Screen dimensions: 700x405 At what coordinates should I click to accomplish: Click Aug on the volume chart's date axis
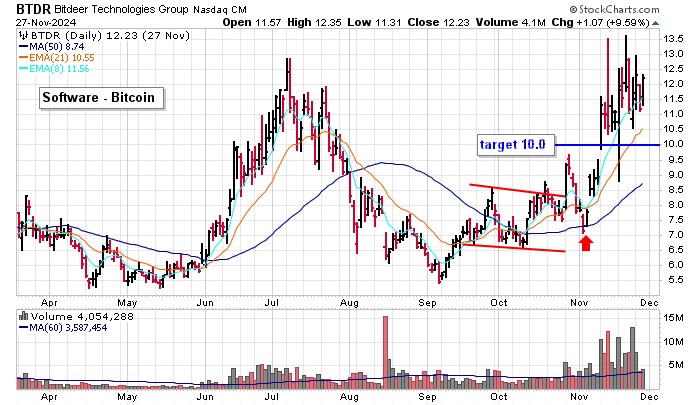coord(349,397)
